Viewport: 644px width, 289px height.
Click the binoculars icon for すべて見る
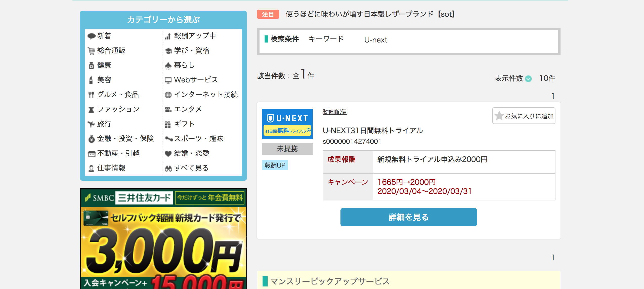point(168,169)
